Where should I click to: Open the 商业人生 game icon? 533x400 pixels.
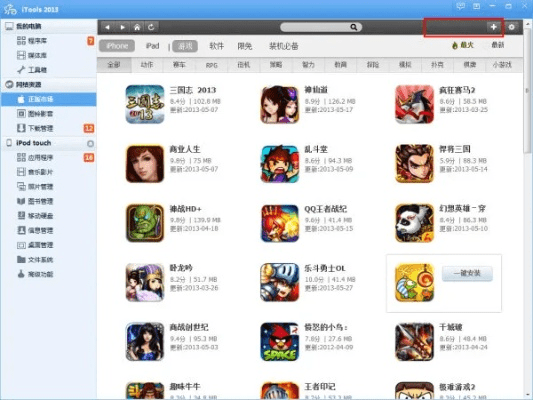pyautogui.click(x=145, y=164)
